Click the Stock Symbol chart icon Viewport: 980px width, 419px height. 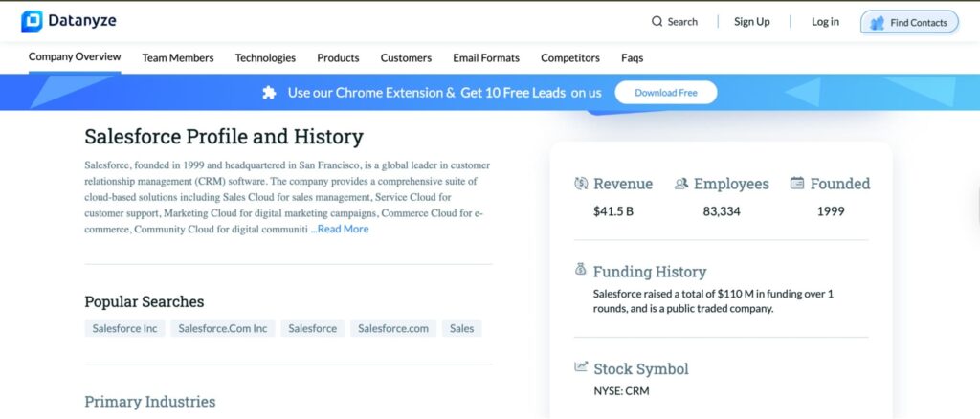click(x=581, y=367)
